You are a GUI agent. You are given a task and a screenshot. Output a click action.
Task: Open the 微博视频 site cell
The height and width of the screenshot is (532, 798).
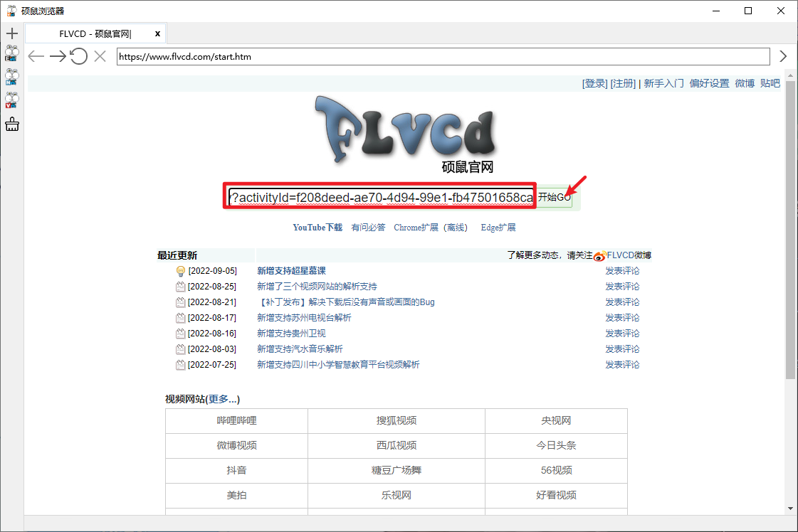[236, 445]
